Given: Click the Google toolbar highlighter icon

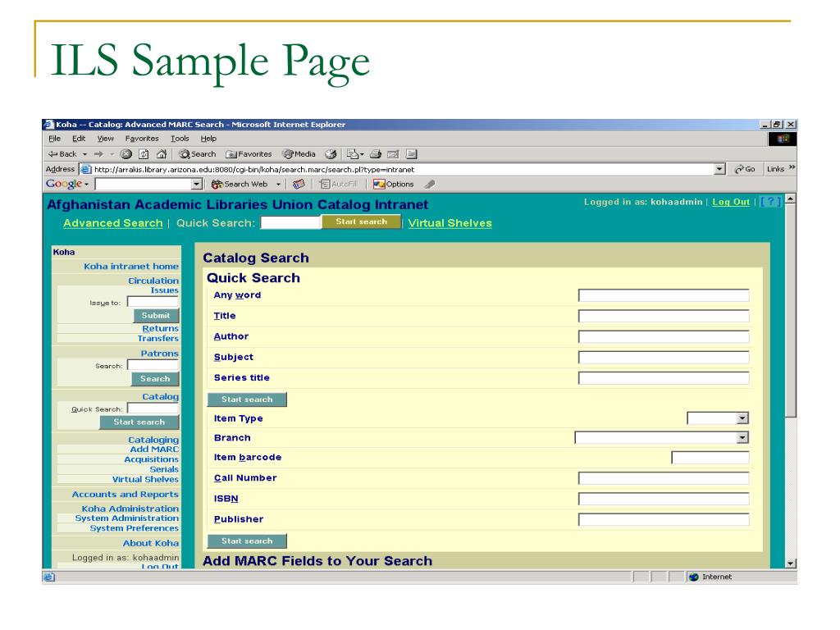Looking at the screenshot, I should 430,185.
